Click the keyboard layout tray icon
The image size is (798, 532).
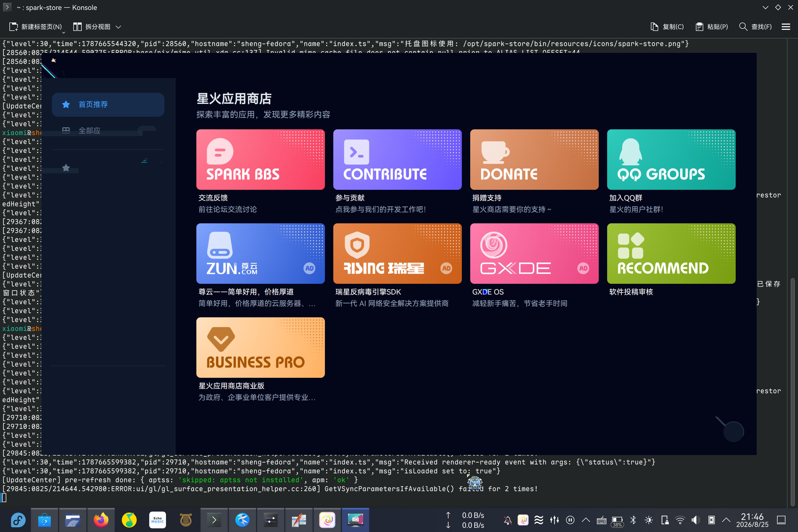click(602, 520)
